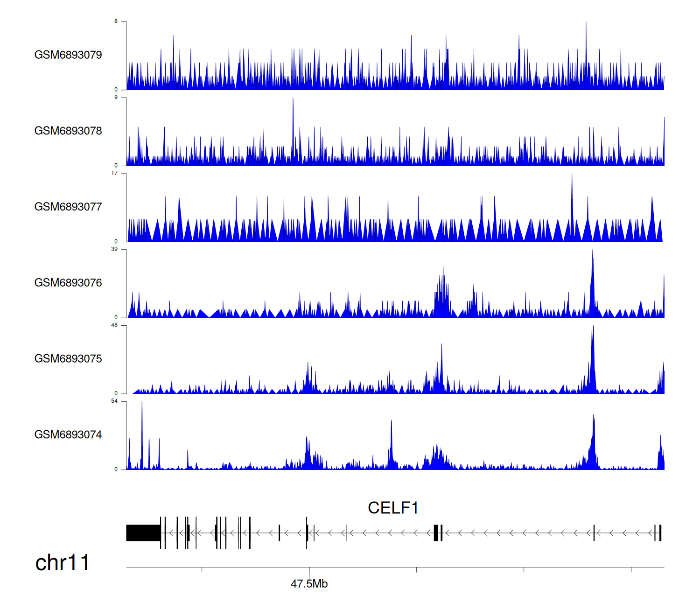Click the y-axis maximum 17 on GSM6893077

click(x=114, y=174)
